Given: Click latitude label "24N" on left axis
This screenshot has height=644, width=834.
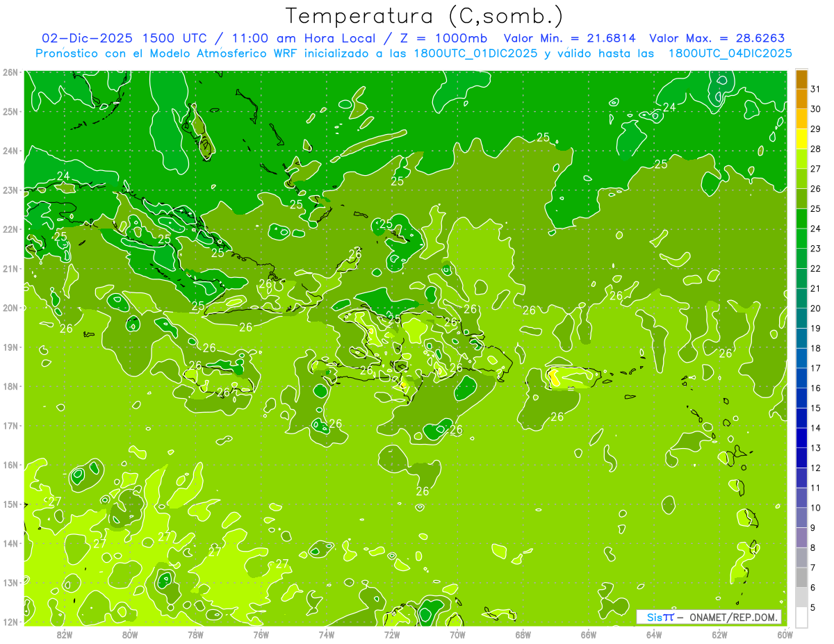Looking at the screenshot, I should (x=10, y=151).
